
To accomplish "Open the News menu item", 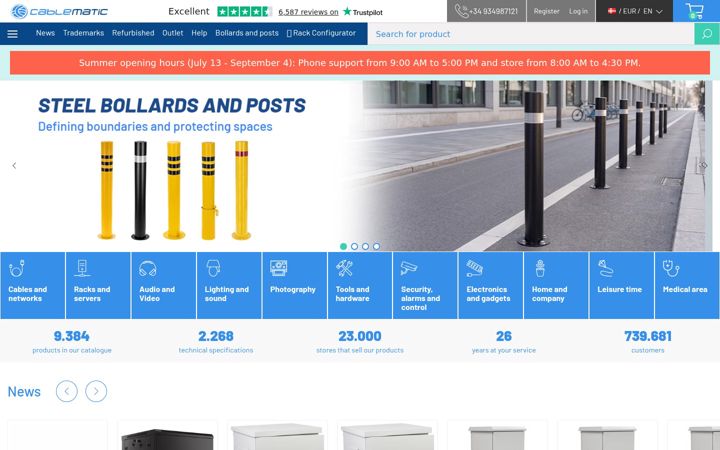I will pyautogui.click(x=45, y=33).
